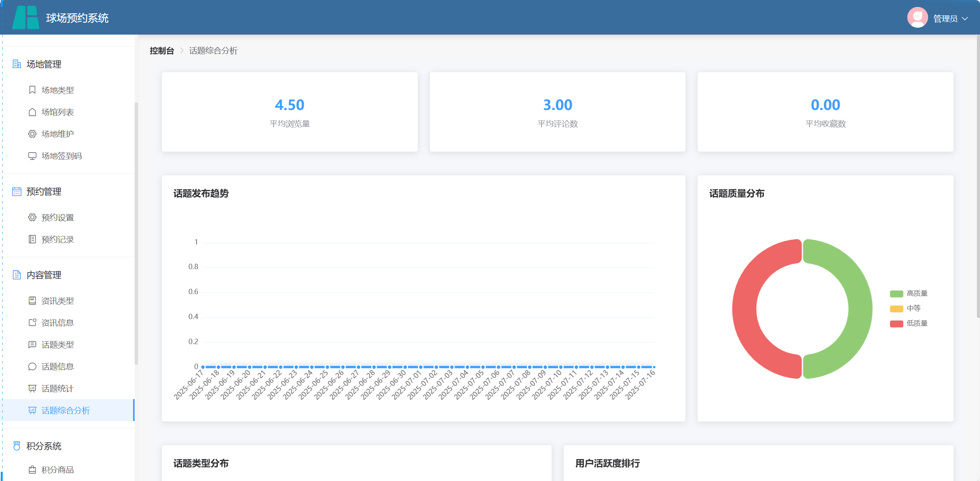
Task: Open 积分商品 menu item
Action: click(68, 469)
